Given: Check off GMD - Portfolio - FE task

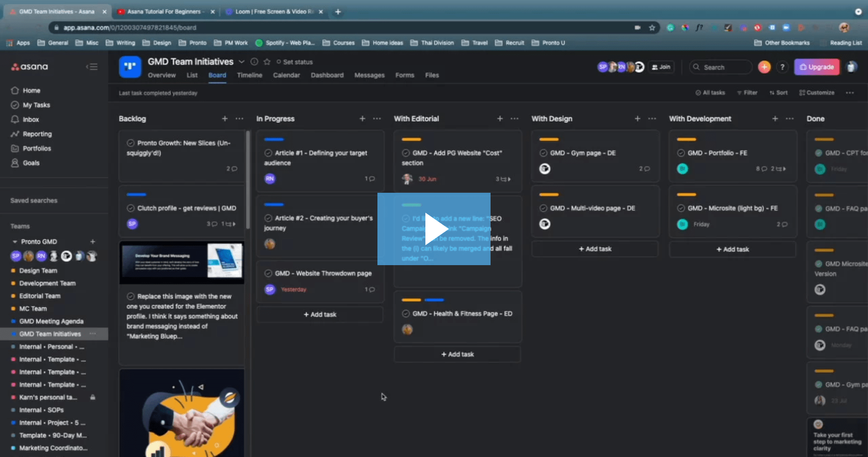Looking at the screenshot, I should (x=681, y=153).
